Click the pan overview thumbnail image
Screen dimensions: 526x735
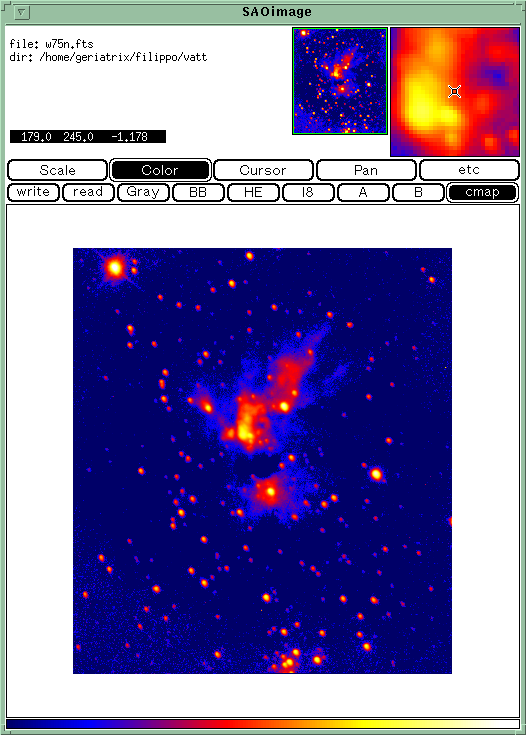tap(340, 81)
